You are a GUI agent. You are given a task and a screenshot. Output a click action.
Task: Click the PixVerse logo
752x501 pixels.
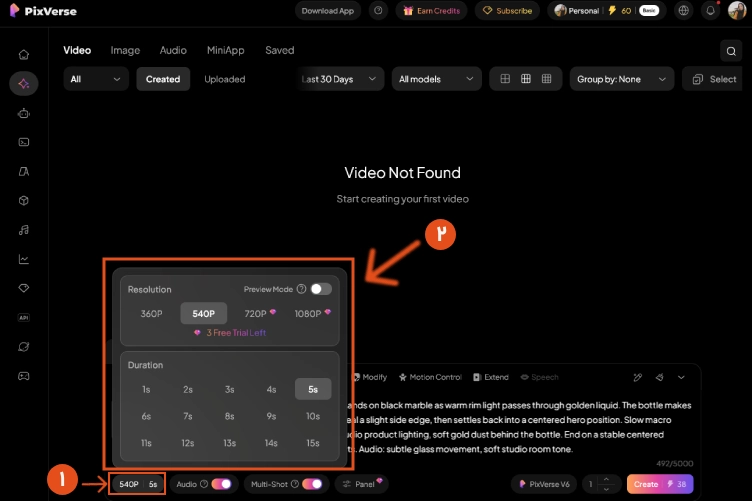(x=43, y=11)
